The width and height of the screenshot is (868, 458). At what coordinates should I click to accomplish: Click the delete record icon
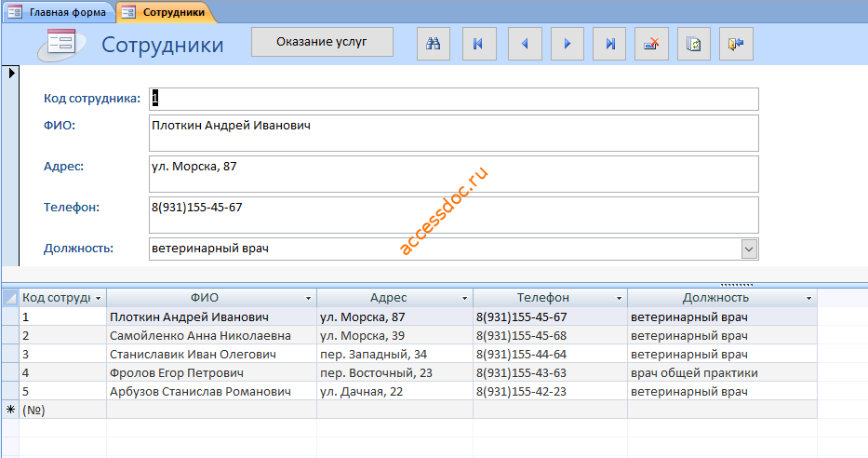[651, 44]
